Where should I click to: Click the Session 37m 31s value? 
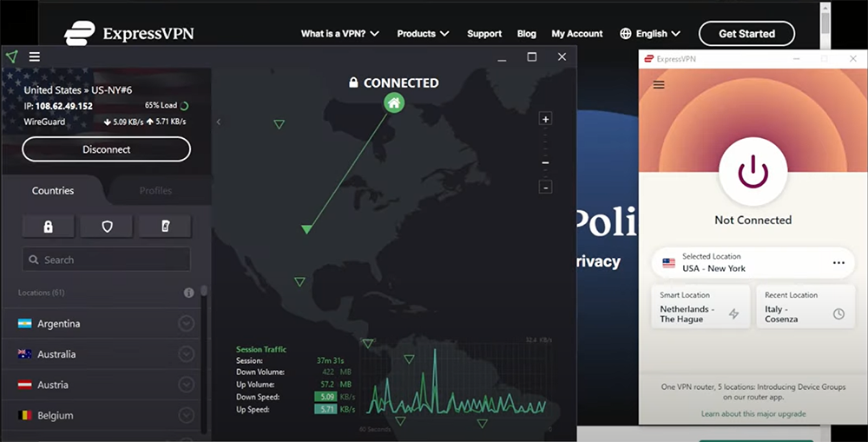coord(331,360)
